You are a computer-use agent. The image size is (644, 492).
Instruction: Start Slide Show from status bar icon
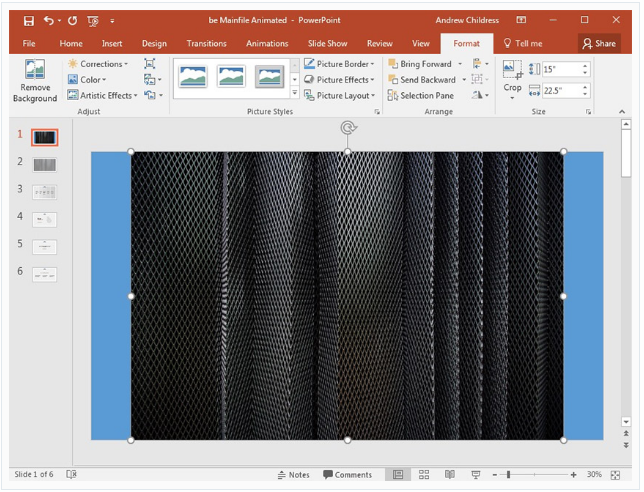(x=476, y=475)
